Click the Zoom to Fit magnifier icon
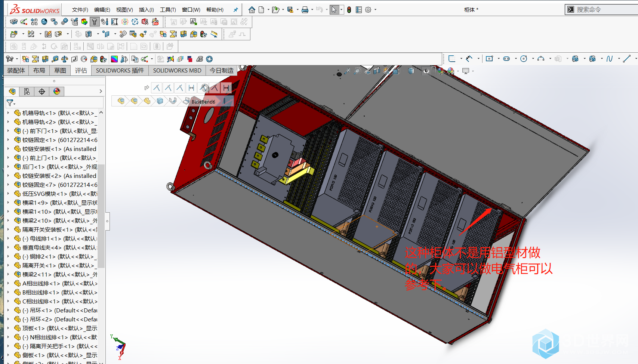 coord(348,71)
